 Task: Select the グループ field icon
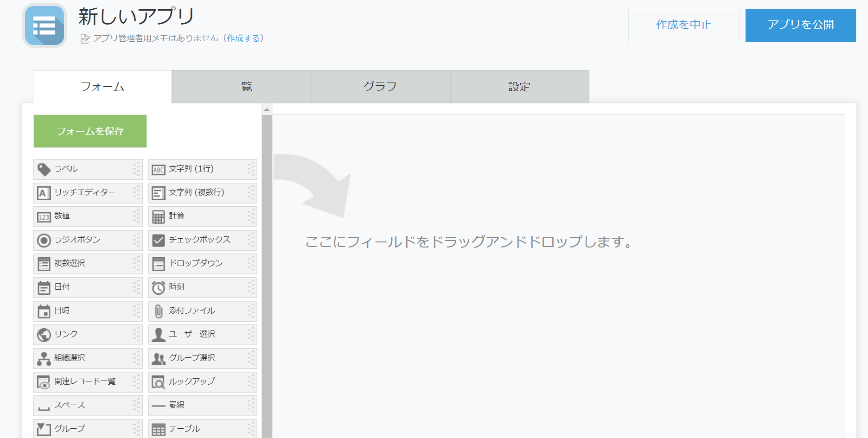(44, 429)
